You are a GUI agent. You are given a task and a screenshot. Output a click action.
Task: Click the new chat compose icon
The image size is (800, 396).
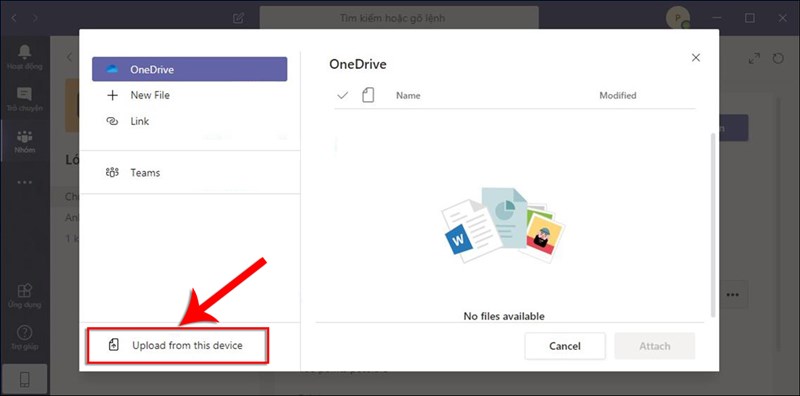coord(238,18)
